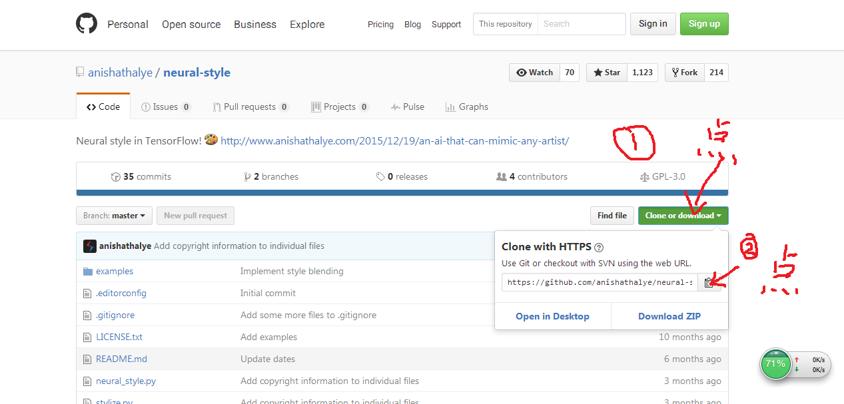Switch to the Issues tab
Screen dimensions: 844x404
[166, 107]
